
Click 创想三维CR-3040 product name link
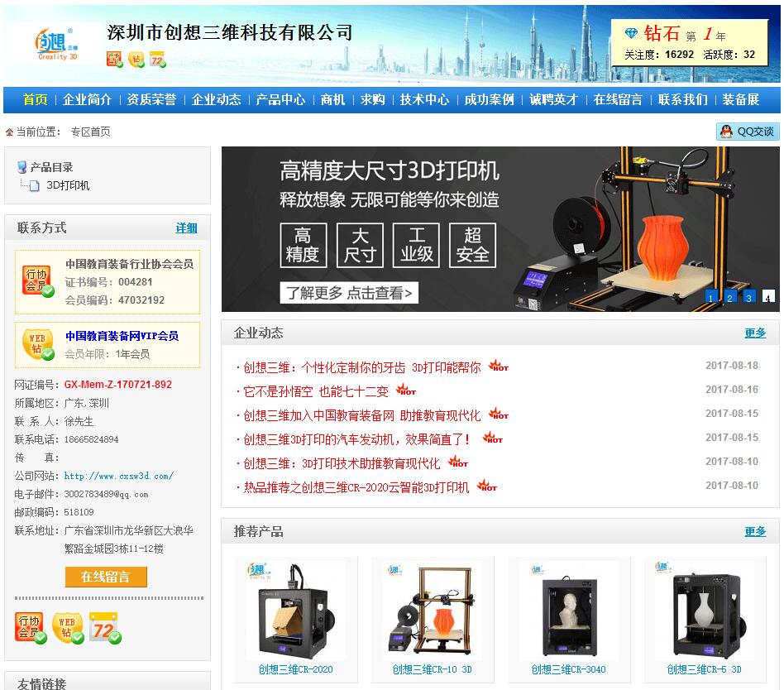pos(568,669)
